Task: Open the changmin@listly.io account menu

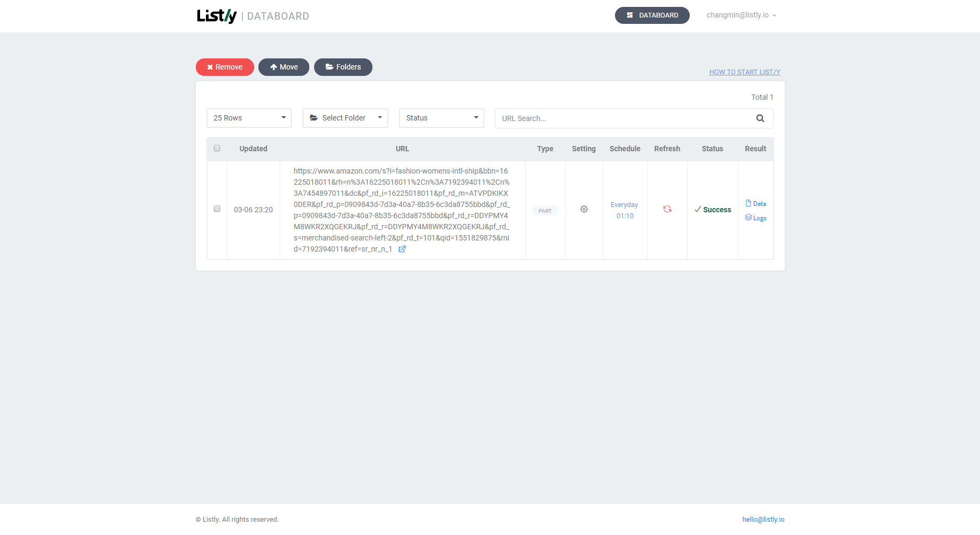Action: click(741, 15)
